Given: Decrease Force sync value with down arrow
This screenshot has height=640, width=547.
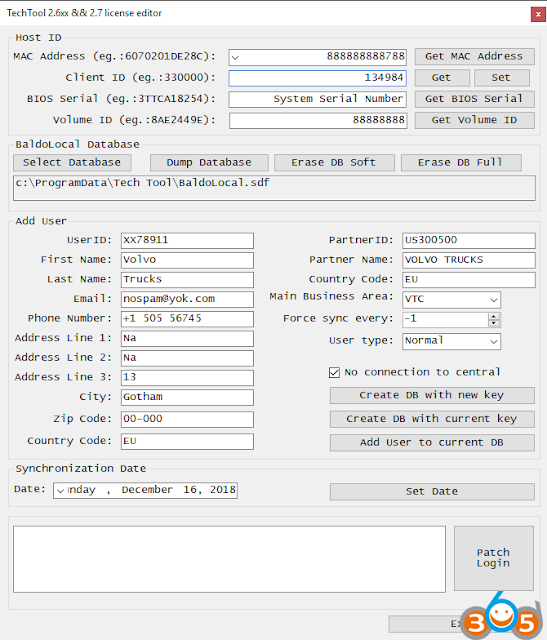Looking at the screenshot, I should [x=494, y=323].
